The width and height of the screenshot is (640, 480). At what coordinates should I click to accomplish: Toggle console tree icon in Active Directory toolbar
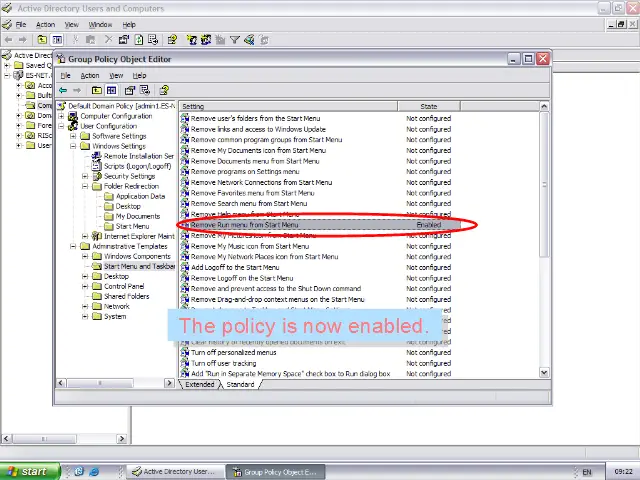point(57,40)
